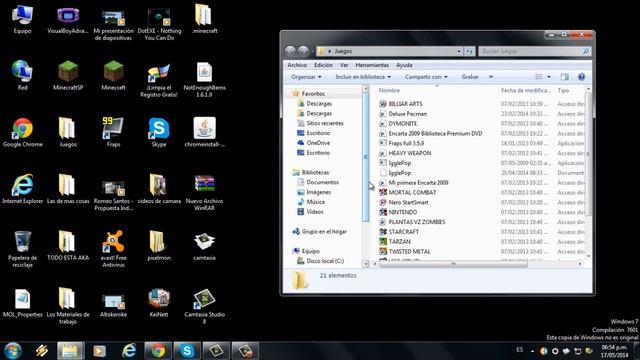Select Grupo en el hogar
Viewport: 640px width, 360px height.
click(x=324, y=231)
